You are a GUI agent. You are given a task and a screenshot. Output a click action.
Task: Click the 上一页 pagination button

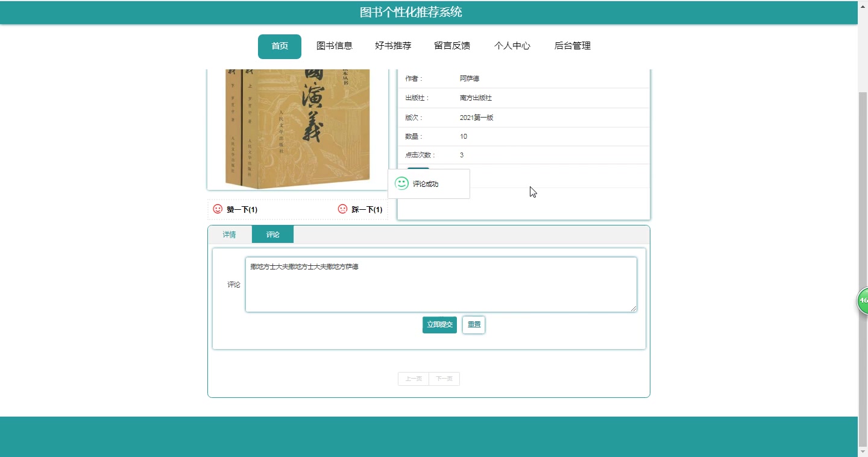(413, 379)
